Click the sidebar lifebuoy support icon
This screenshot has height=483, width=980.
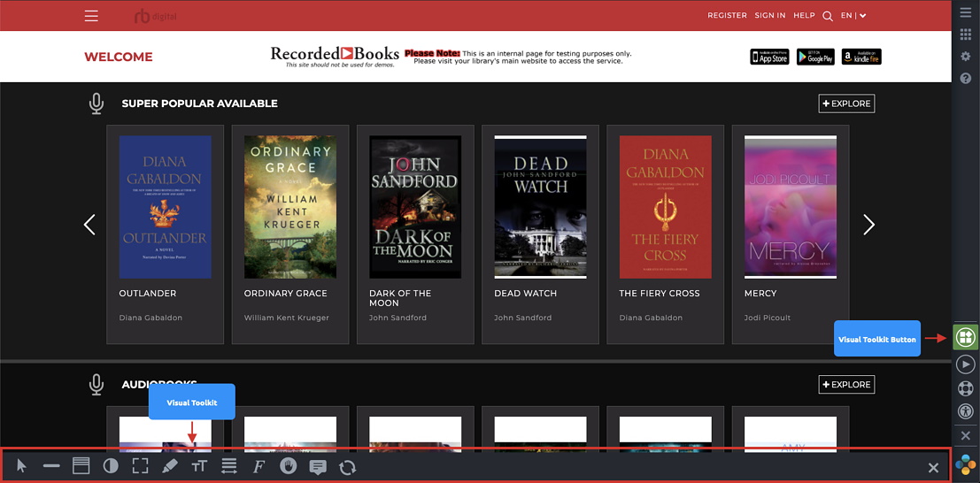click(966, 388)
